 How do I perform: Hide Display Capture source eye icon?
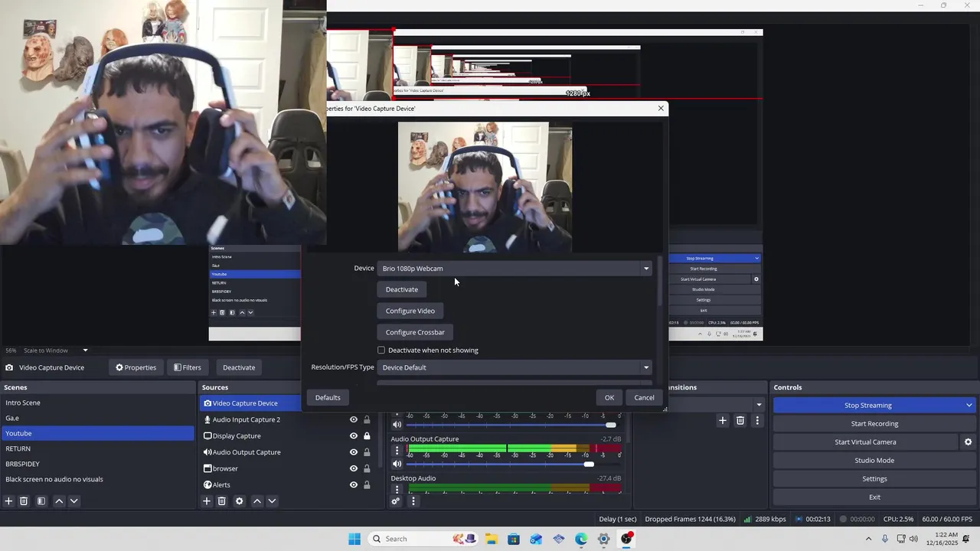353,436
